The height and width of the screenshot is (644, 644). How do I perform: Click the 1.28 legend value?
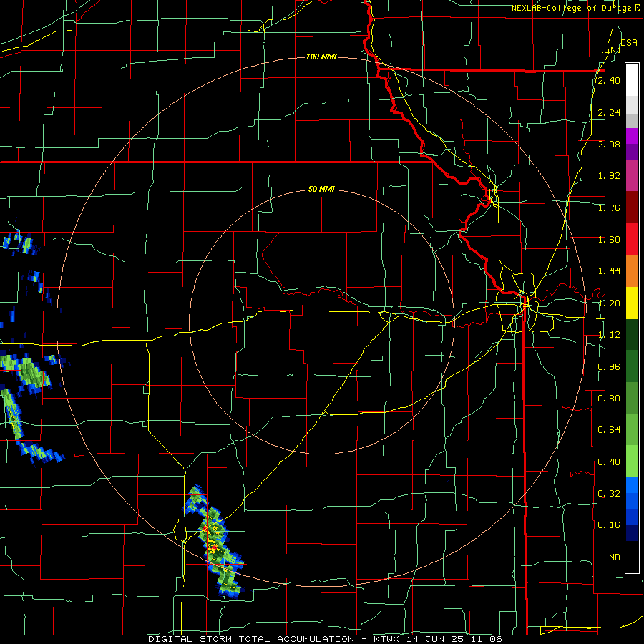609,303
